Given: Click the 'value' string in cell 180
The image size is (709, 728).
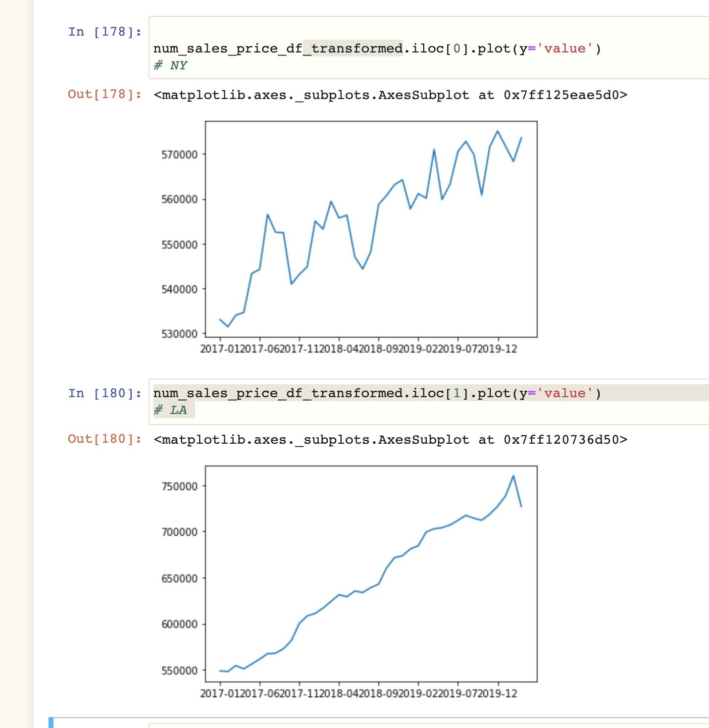Looking at the screenshot, I should tap(564, 393).
